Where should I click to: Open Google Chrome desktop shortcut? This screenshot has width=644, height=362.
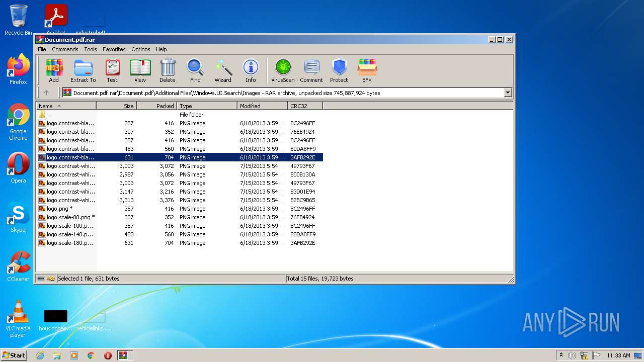tap(18, 122)
